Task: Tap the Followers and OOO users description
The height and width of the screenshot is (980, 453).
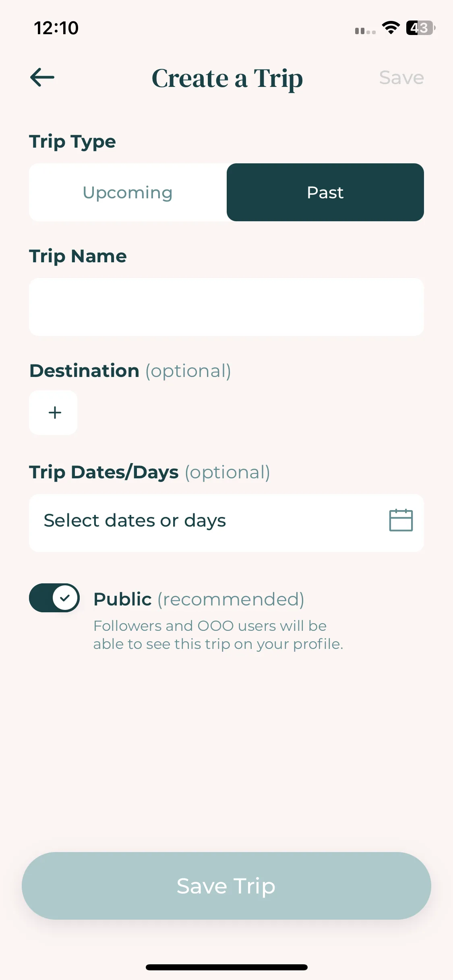Action: click(x=218, y=635)
